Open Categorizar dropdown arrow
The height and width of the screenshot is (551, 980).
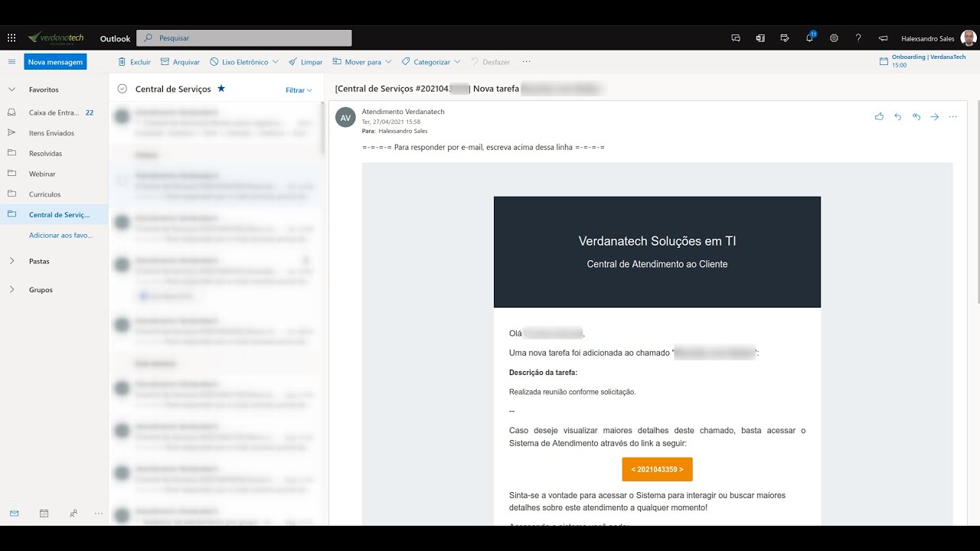coord(457,62)
